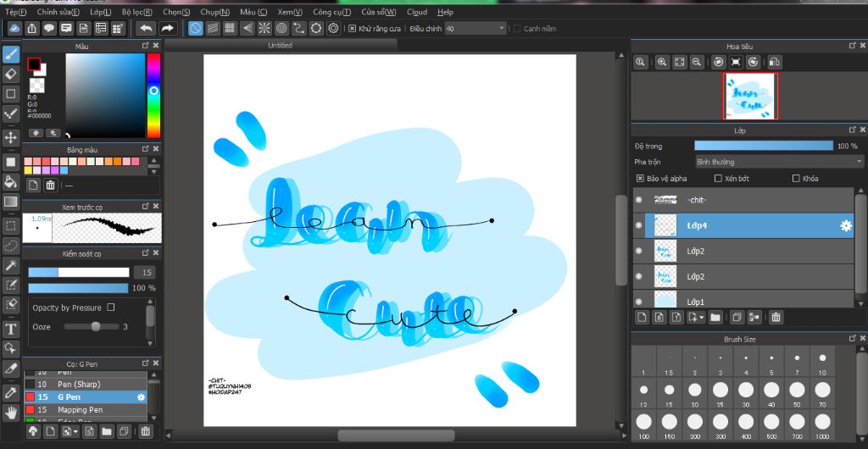The height and width of the screenshot is (449, 868).
Task: Hide the -chit- layer
Action: (639, 200)
